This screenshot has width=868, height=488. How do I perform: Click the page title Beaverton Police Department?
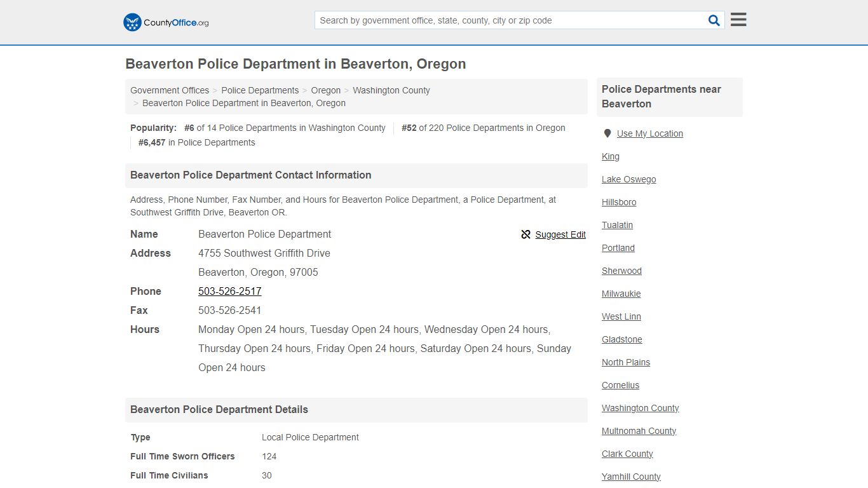point(295,64)
